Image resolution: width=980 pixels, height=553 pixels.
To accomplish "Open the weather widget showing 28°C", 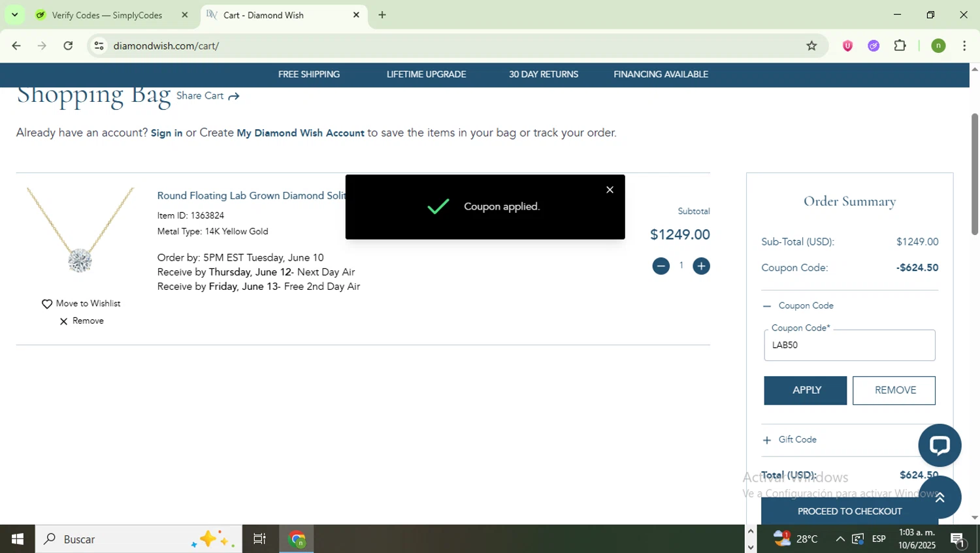I will [795, 539].
